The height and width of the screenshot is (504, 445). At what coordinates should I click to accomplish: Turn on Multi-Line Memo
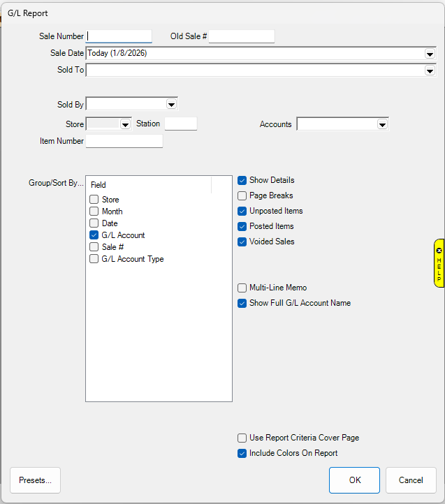242,288
